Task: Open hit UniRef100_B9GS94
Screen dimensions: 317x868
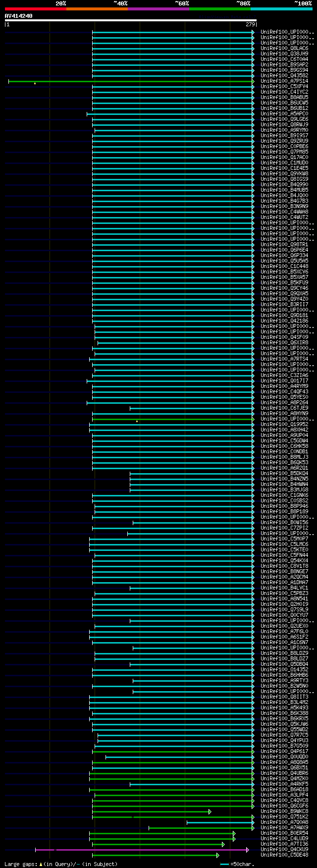Action: pyautogui.click(x=284, y=70)
